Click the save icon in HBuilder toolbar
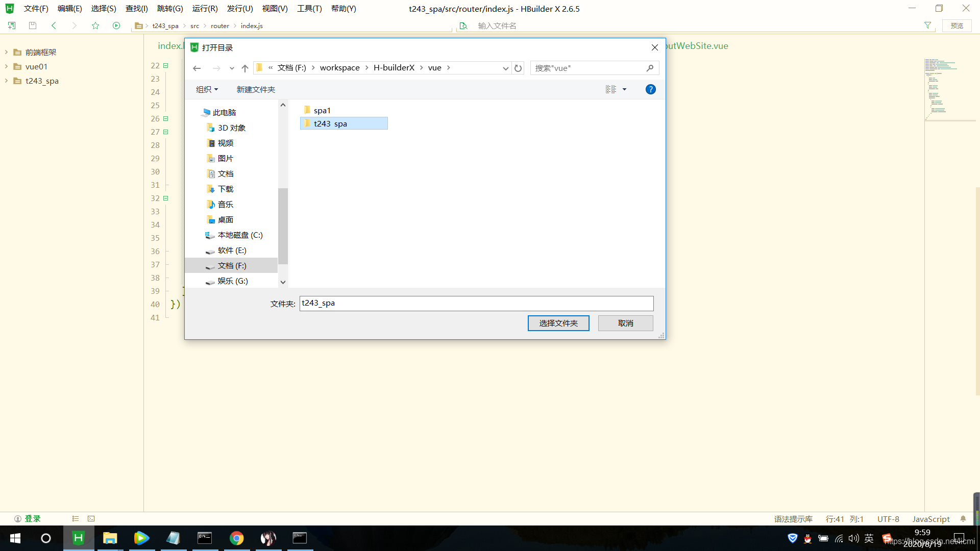 point(33,26)
